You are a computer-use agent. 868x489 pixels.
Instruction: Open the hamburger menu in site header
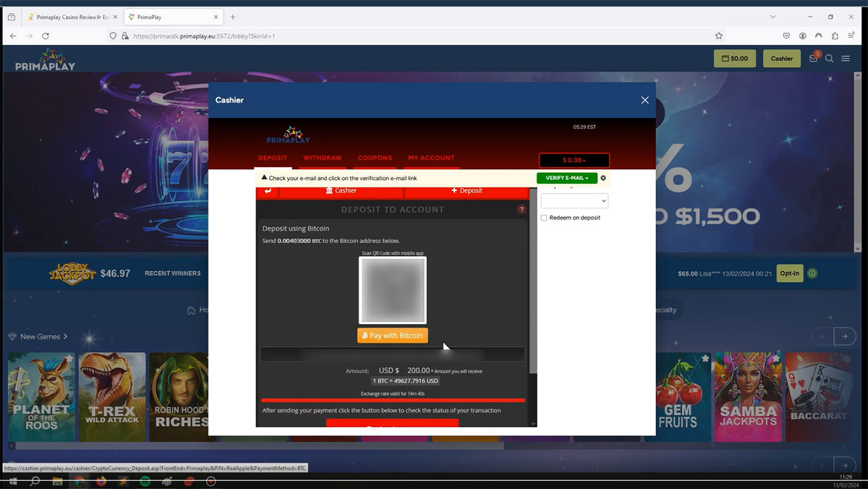pos(846,59)
